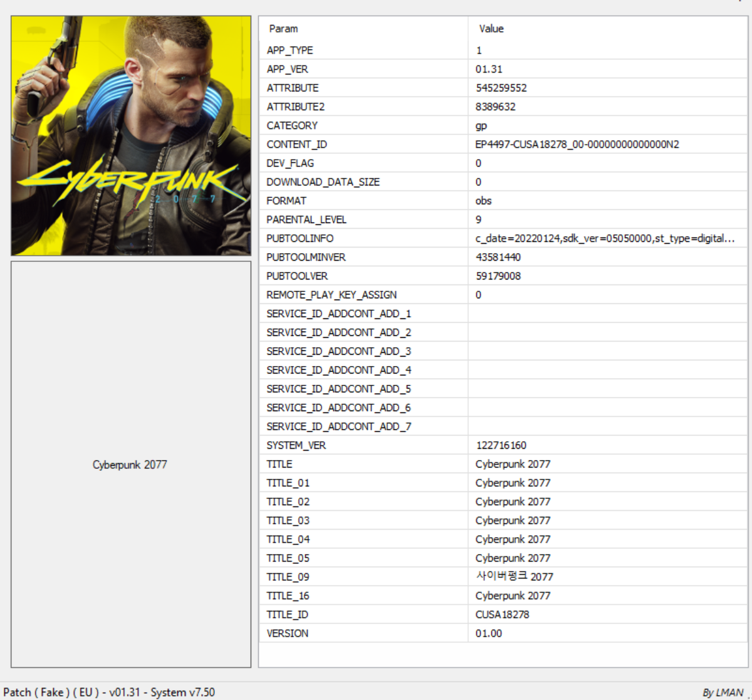The width and height of the screenshot is (752, 700).
Task: Click the Patch (Fake) (EU) status bar text
Action: [109, 692]
